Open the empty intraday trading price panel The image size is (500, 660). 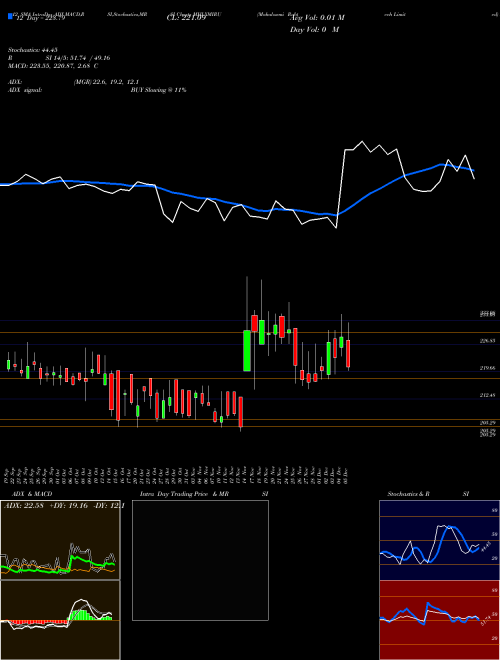pyautogui.click(x=200, y=560)
